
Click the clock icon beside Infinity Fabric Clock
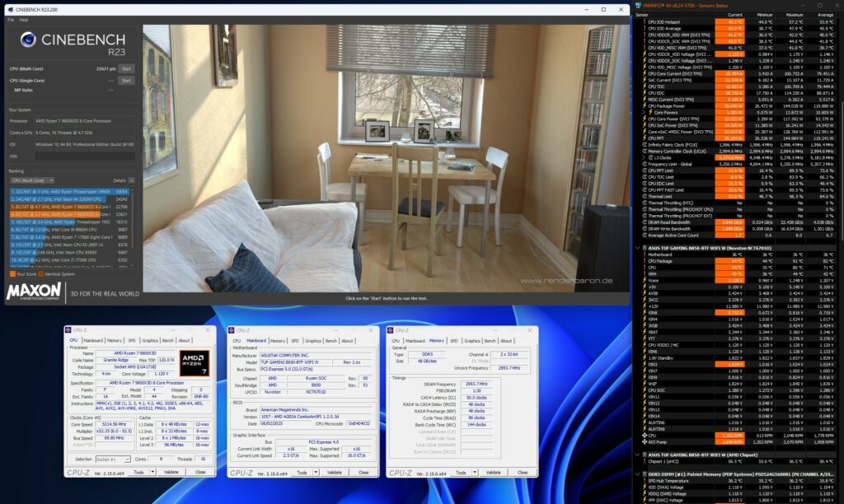click(x=645, y=145)
